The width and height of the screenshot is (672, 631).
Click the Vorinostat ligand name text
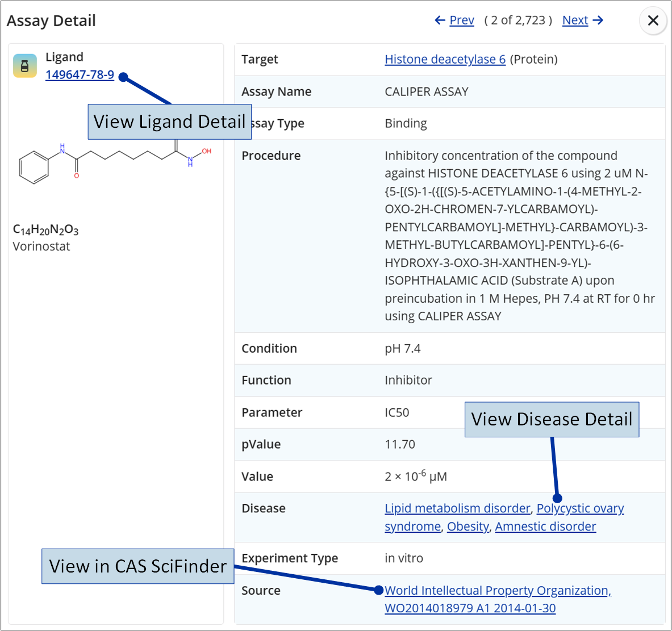click(41, 246)
